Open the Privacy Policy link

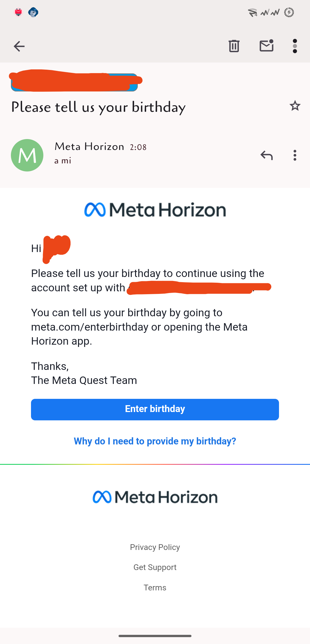tap(155, 547)
